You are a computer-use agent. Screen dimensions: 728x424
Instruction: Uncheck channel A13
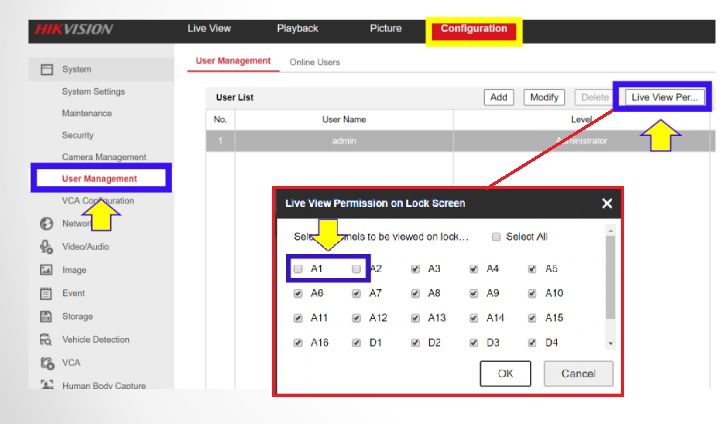[x=415, y=318]
